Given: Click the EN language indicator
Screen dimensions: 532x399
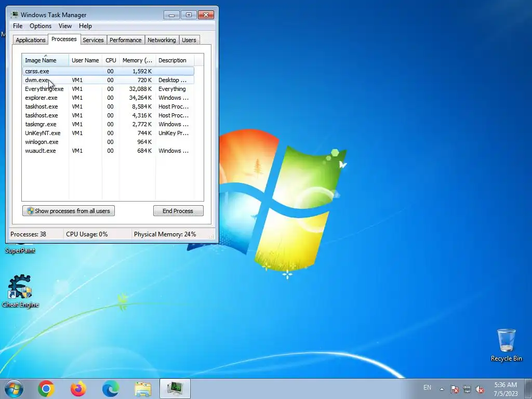Looking at the screenshot, I should pos(427,388).
